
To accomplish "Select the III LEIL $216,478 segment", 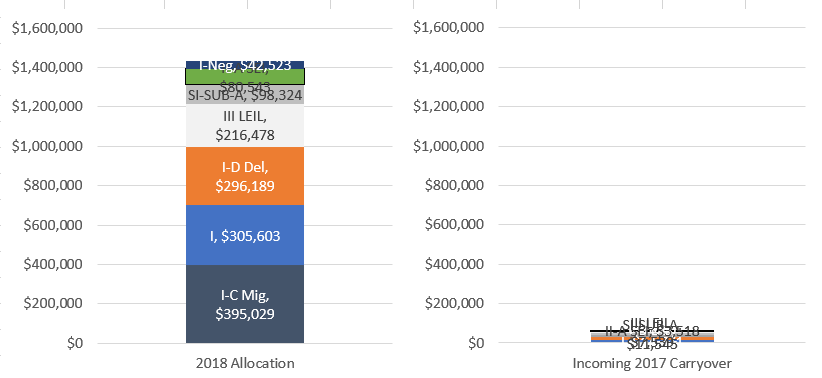I will click(x=245, y=125).
